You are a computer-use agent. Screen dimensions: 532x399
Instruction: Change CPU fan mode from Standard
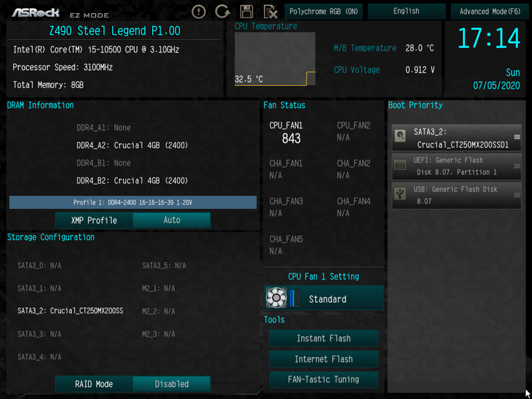click(324, 298)
